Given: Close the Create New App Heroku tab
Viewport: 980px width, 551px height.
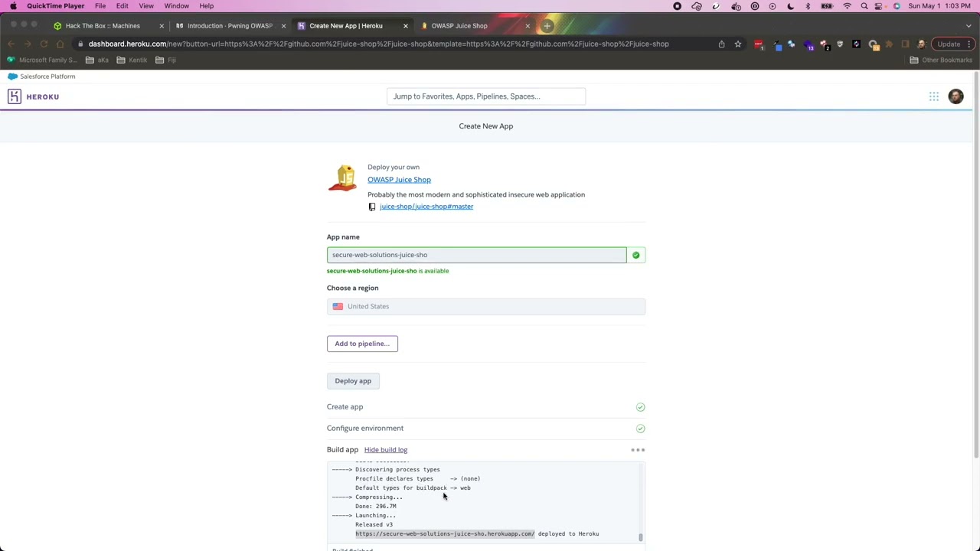Looking at the screenshot, I should (x=406, y=26).
